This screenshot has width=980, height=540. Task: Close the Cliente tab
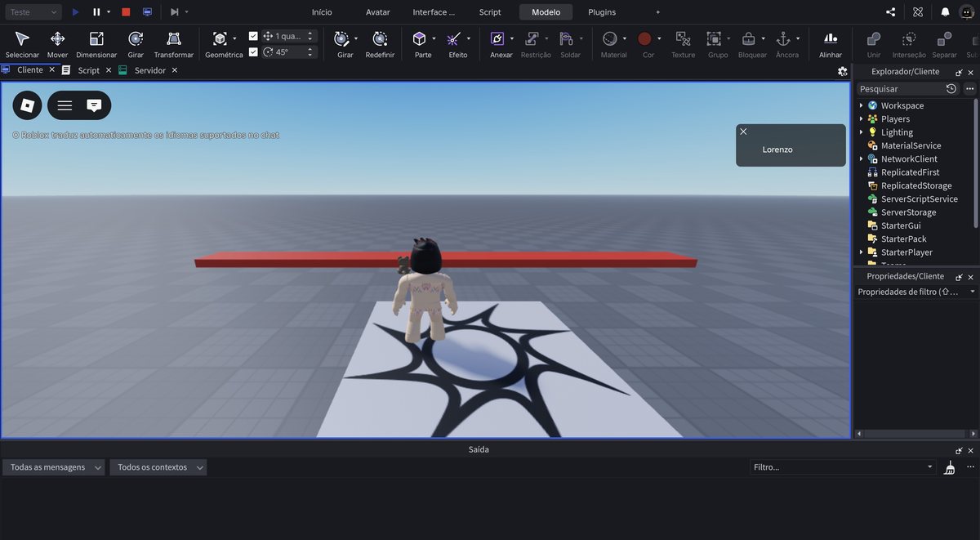pyautogui.click(x=52, y=70)
